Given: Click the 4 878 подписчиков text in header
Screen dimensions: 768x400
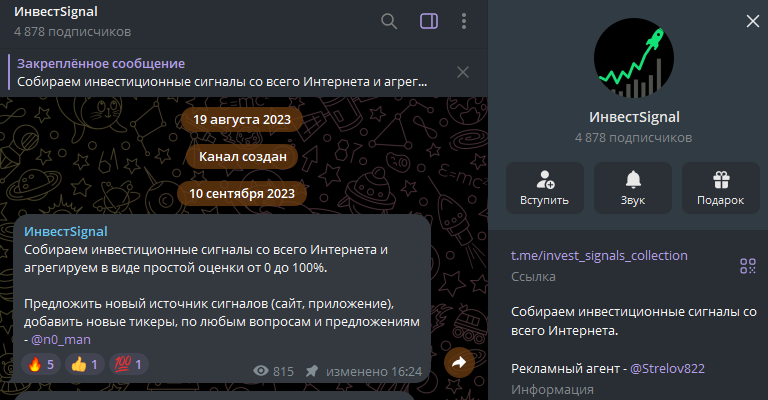Looking at the screenshot, I should point(72,32).
